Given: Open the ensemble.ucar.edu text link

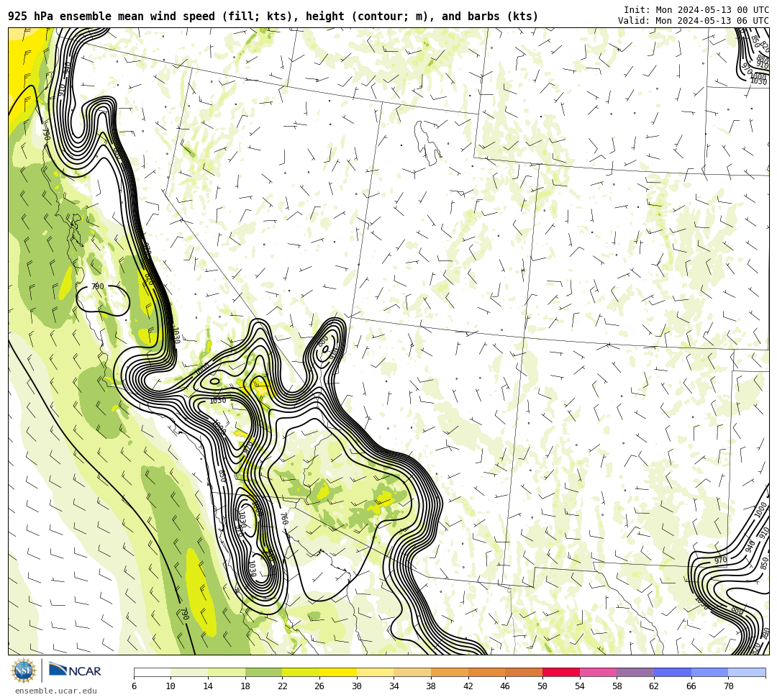Looking at the screenshot, I should coord(56,691).
